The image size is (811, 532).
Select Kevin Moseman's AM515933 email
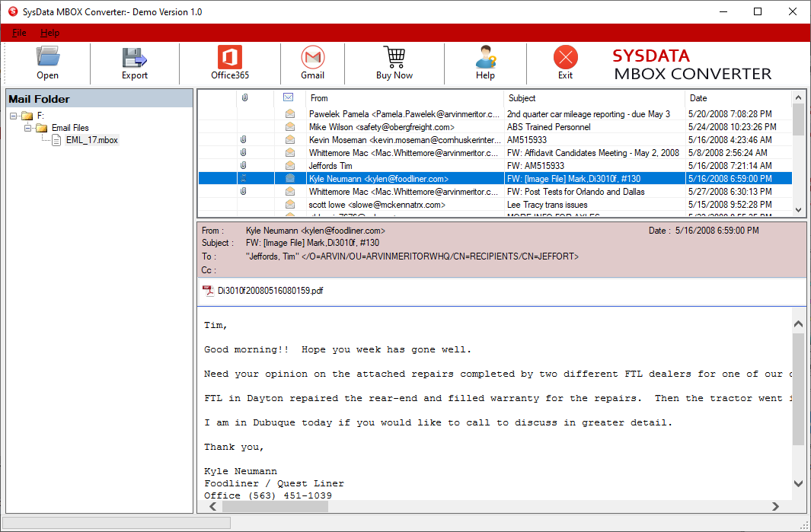click(495, 139)
